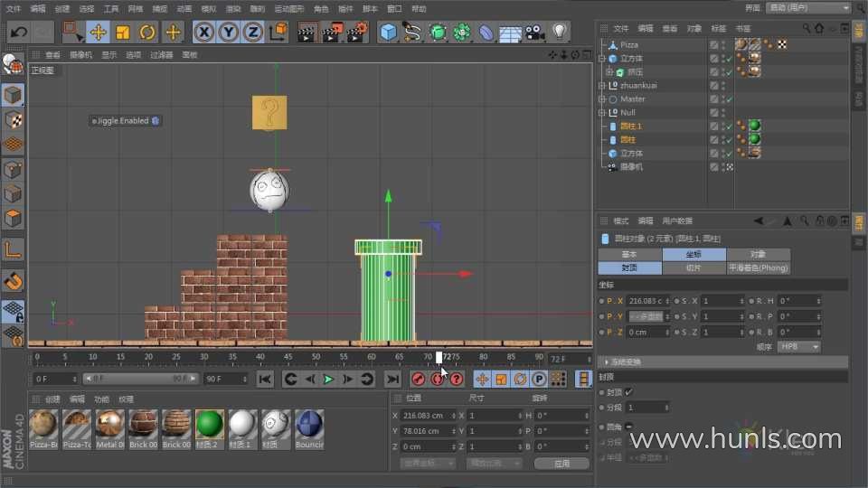Click Render to Picture Viewer icon
The height and width of the screenshot is (488, 868).
tap(332, 33)
